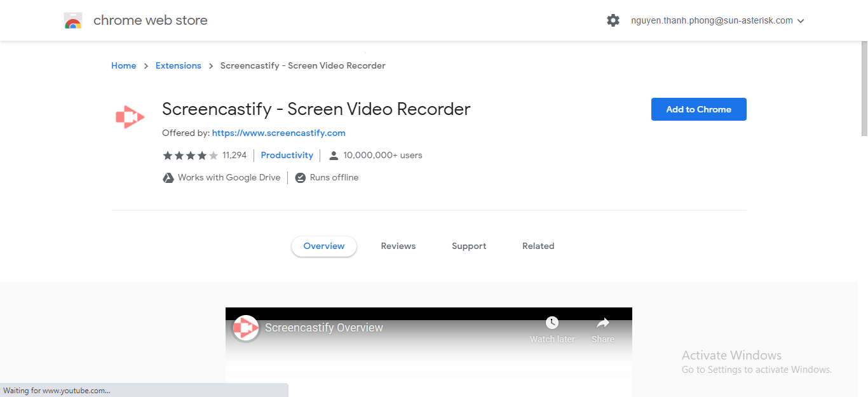The height and width of the screenshot is (397, 868).
Task: Click the Works with Google Drive text
Action: 229,177
